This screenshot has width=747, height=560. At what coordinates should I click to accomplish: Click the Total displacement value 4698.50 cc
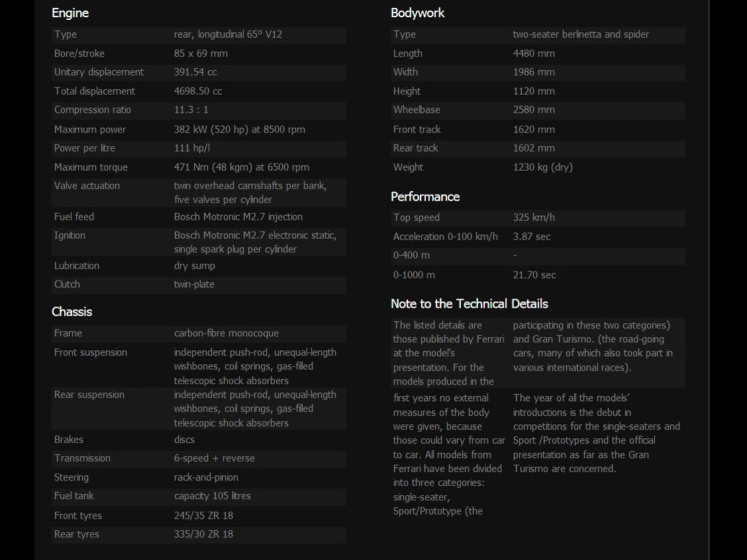click(198, 91)
